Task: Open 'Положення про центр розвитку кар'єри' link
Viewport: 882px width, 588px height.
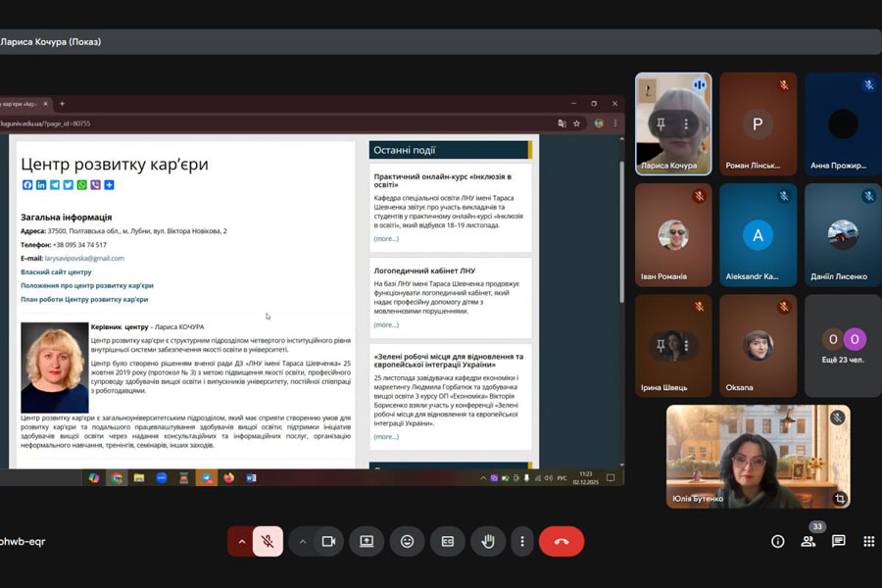Action: coord(86,285)
